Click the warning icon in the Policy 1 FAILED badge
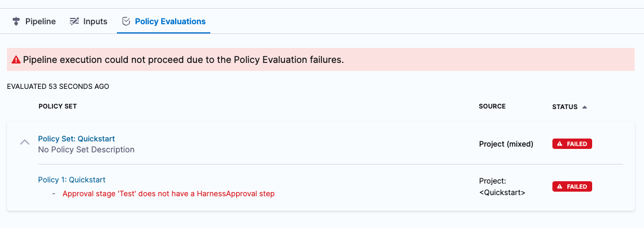This screenshot has height=228, width=644. coord(560,186)
